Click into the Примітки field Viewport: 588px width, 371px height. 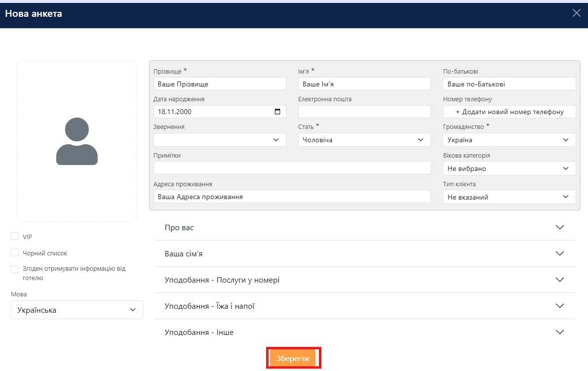coord(292,168)
